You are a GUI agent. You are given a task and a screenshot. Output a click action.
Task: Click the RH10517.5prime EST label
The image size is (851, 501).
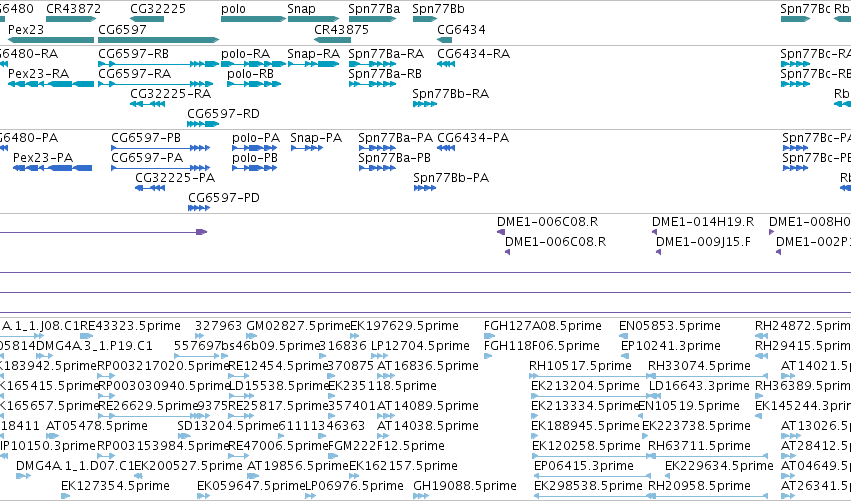(x=580, y=366)
